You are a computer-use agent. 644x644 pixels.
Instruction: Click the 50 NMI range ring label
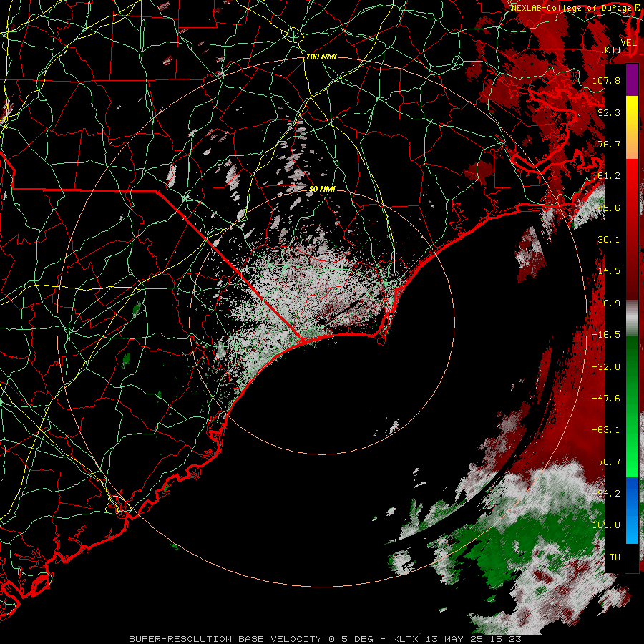coord(322,190)
